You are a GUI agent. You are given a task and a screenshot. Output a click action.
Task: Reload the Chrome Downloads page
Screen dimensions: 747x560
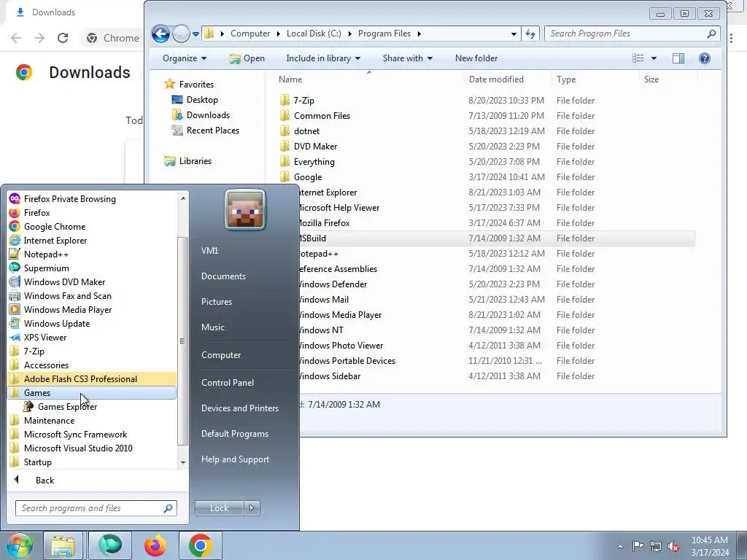[x=63, y=38]
